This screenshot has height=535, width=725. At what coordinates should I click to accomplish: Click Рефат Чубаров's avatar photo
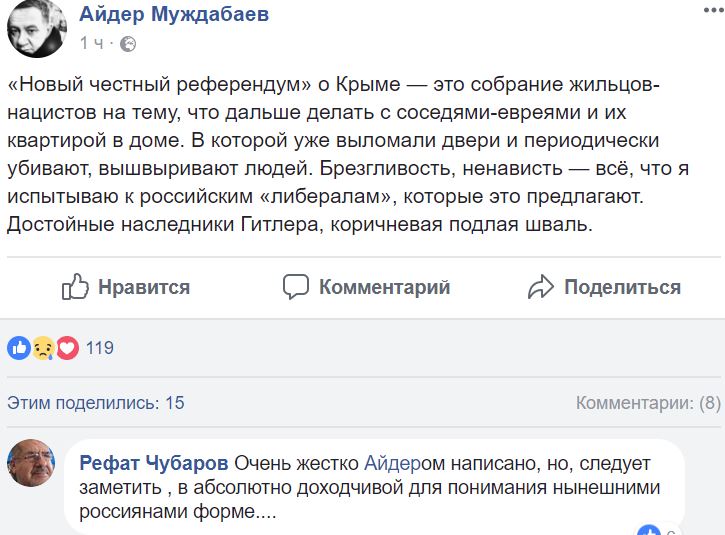(31, 463)
